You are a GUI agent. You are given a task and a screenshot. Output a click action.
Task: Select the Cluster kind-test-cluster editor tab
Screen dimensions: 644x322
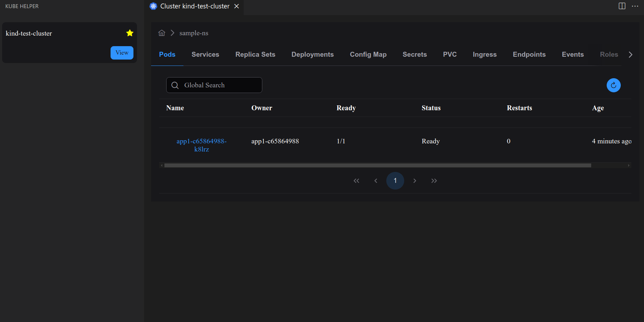click(195, 6)
